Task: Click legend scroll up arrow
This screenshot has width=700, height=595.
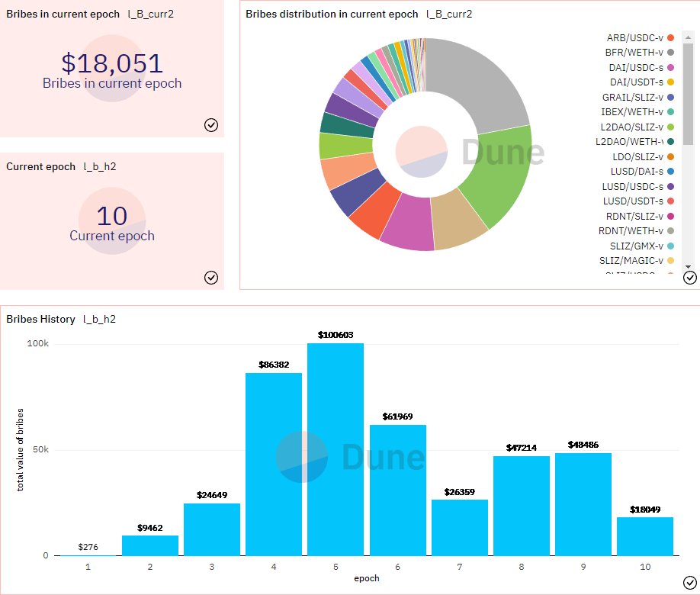Action: pos(689,37)
